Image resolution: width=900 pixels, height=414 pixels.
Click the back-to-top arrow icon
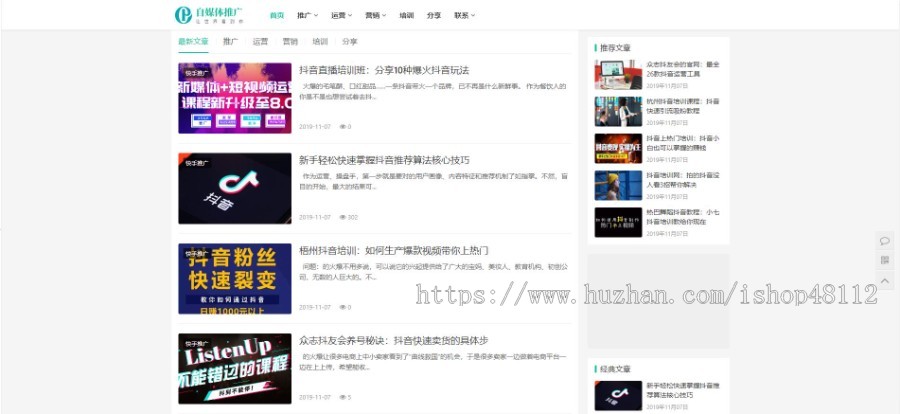[x=885, y=280]
